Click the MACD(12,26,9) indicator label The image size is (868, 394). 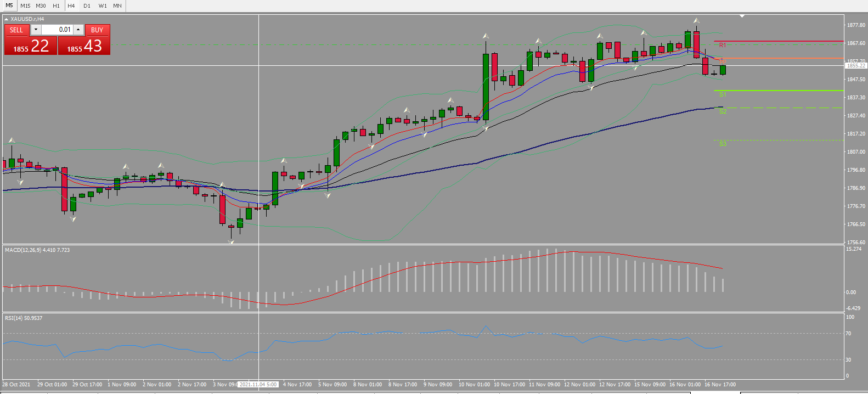pos(37,250)
